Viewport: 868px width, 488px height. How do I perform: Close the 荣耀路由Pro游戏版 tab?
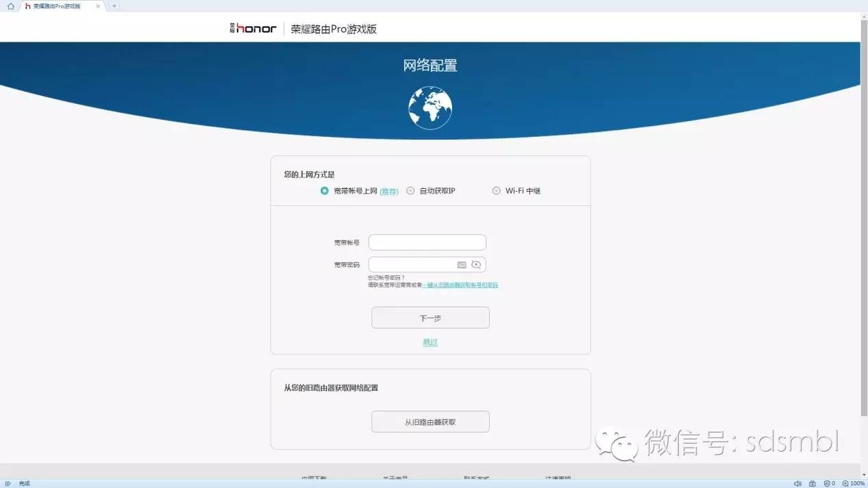(98, 6)
